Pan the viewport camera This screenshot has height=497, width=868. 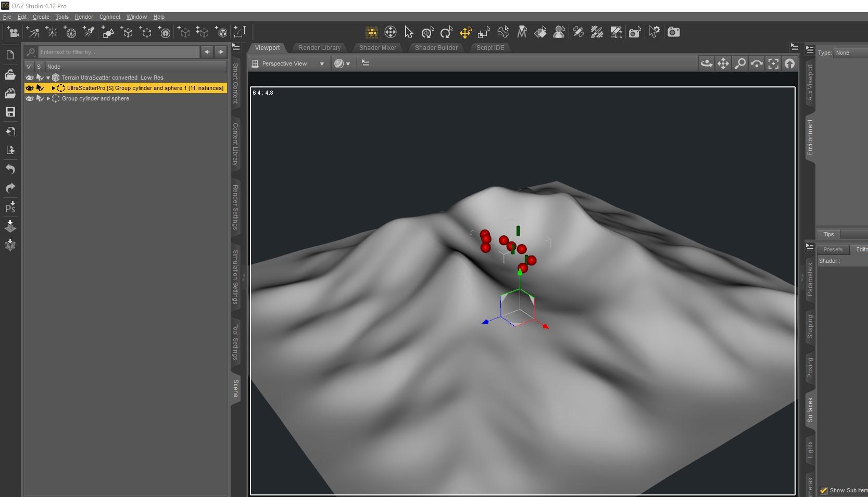tap(723, 63)
